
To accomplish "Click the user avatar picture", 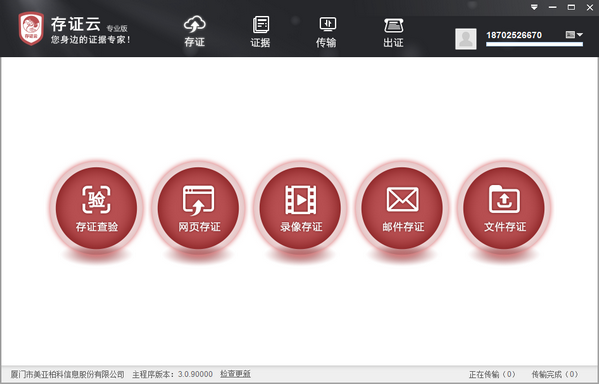I will pos(466,39).
